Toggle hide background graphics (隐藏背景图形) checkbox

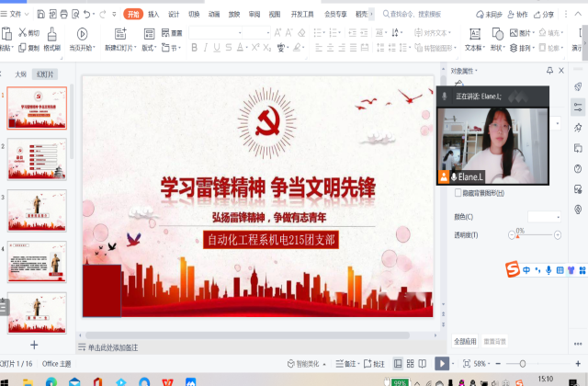458,193
